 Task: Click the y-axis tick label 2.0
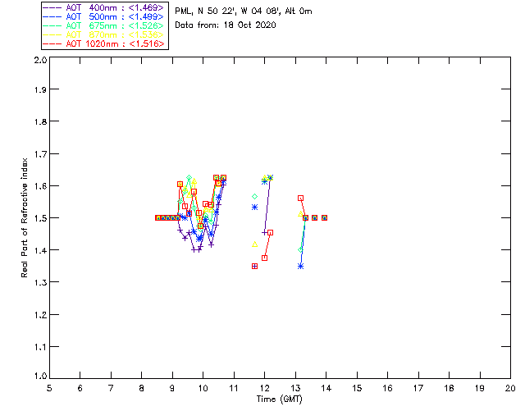[40, 60]
